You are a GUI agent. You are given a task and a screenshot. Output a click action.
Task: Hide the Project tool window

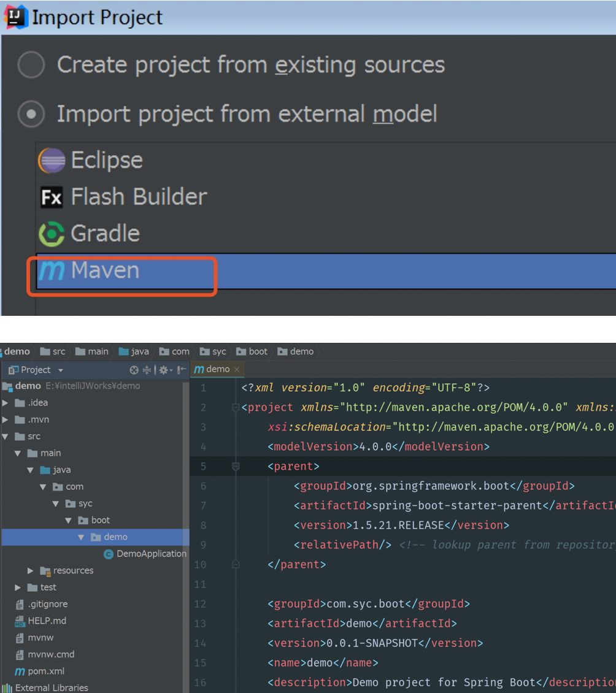tap(182, 370)
